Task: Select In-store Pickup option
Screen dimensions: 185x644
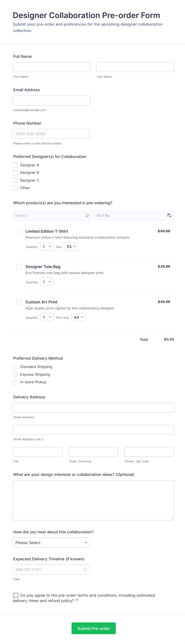Action: [x=15, y=382]
